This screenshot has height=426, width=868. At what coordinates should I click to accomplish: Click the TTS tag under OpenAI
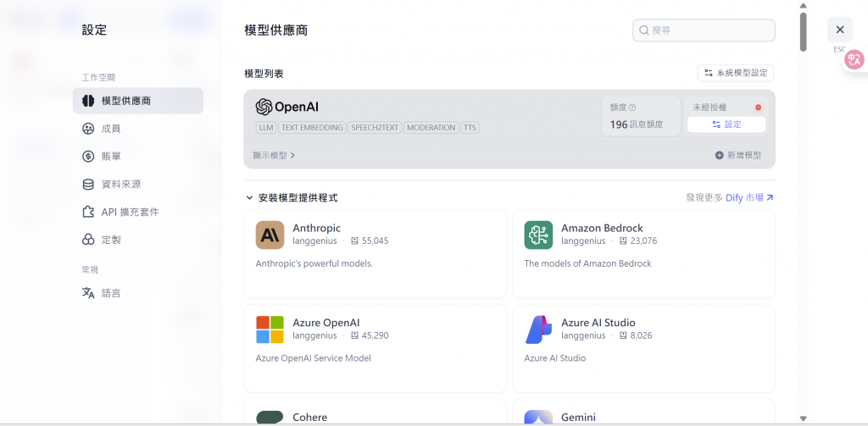(x=470, y=128)
